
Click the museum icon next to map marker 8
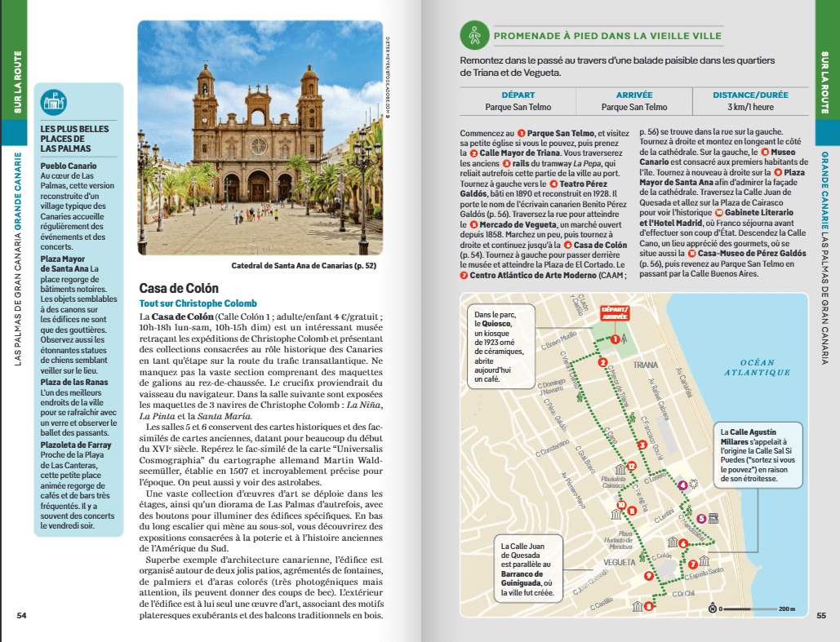pos(636,605)
